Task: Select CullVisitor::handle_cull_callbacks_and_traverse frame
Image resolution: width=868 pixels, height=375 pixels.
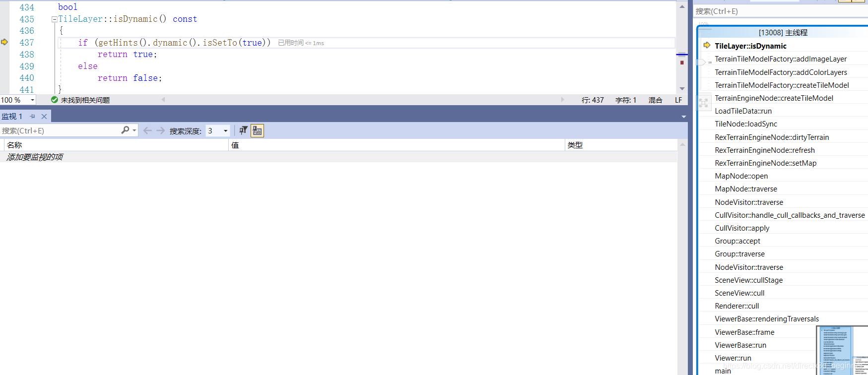Action: click(x=790, y=215)
